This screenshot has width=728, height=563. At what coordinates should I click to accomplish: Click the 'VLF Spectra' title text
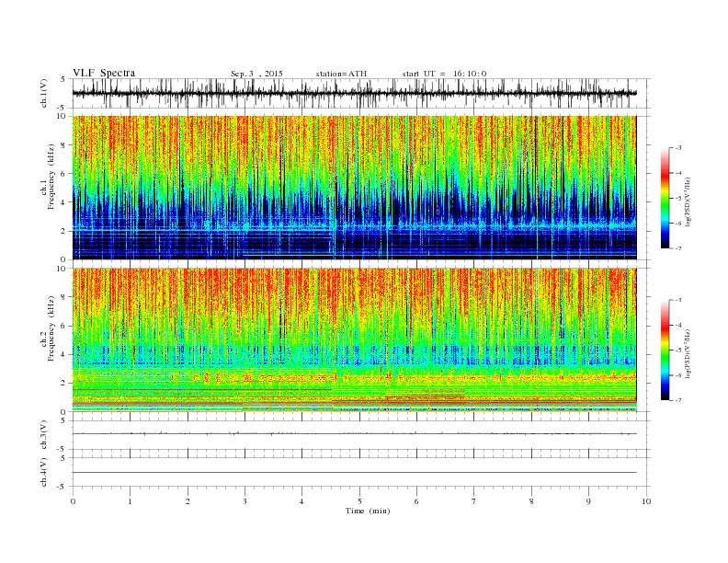pyautogui.click(x=104, y=73)
